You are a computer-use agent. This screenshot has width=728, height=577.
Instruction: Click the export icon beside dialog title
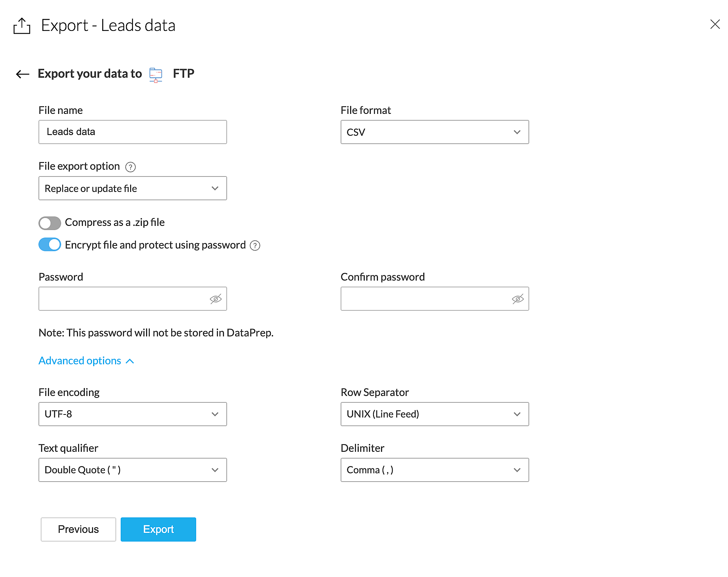pos(22,26)
